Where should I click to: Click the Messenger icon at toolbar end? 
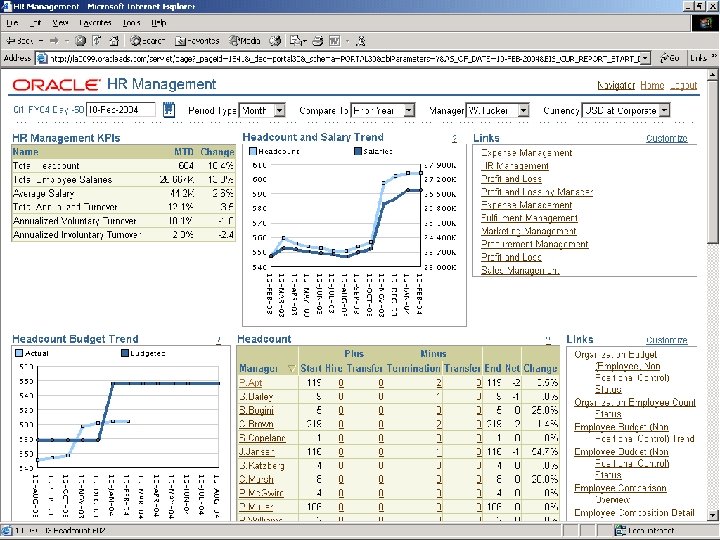click(361, 41)
